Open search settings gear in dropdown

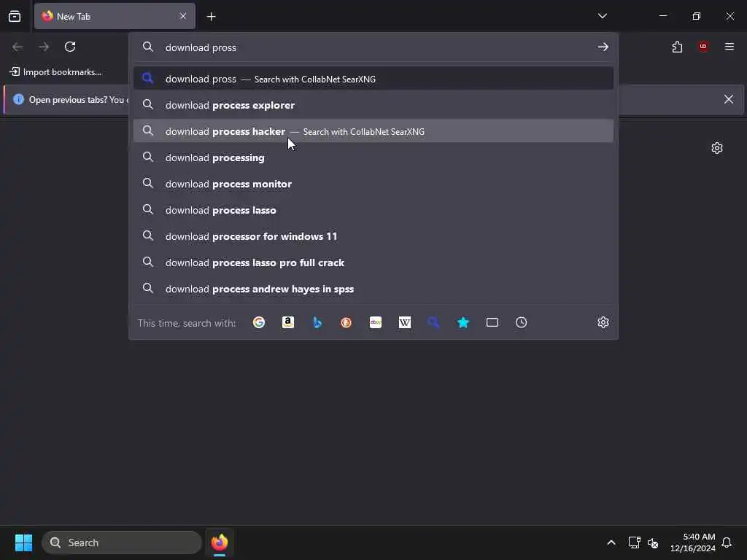click(603, 322)
